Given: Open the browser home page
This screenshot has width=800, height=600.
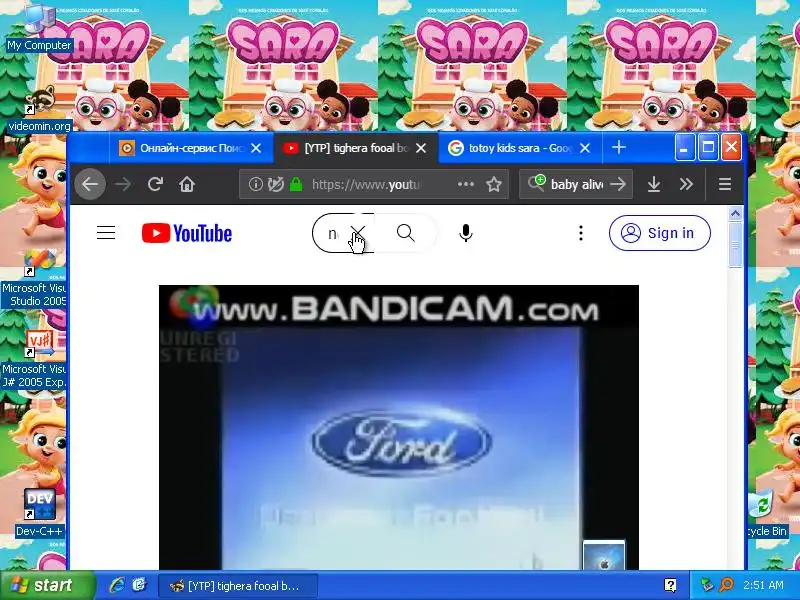Looking at the screenshot, I should (x=187, y=184).
